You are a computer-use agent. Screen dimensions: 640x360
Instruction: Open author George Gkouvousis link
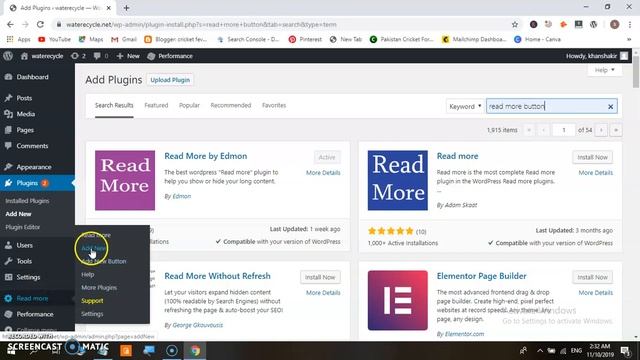click(198, 325)
